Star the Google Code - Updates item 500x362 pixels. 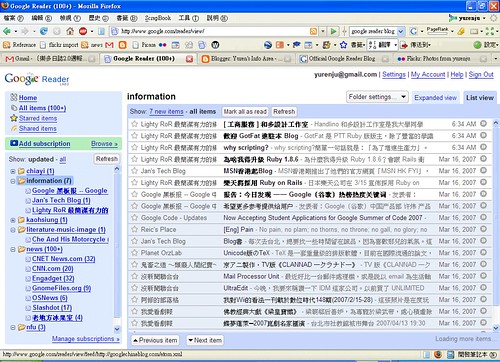click(135, 218)
